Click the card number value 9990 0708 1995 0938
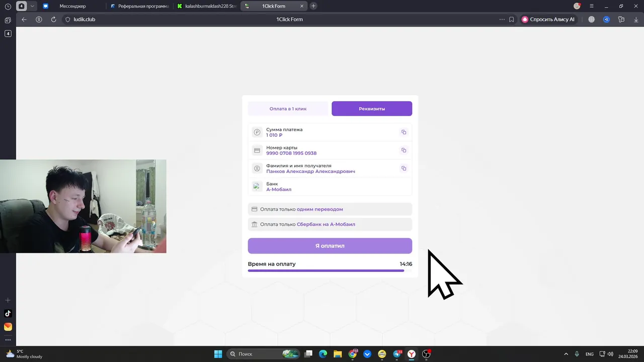The width and height of the screenshot is (644, 362). [291, 153]
